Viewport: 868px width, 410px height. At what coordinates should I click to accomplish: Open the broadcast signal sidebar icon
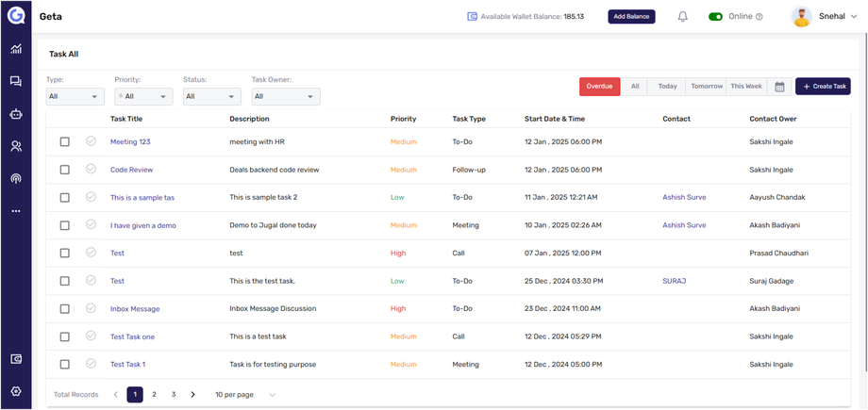[x=16, y=178]
